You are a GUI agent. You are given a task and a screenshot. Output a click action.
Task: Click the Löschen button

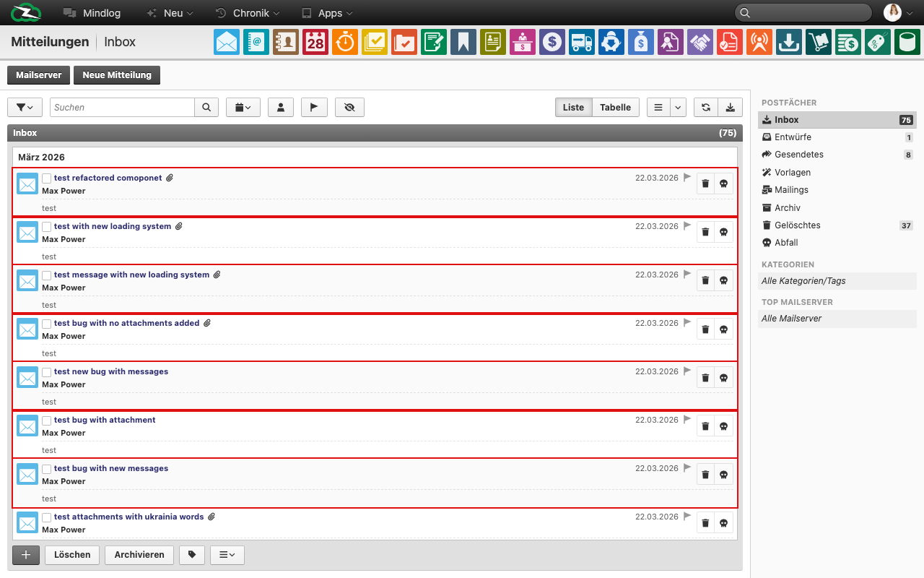click(x=72, y=554)
